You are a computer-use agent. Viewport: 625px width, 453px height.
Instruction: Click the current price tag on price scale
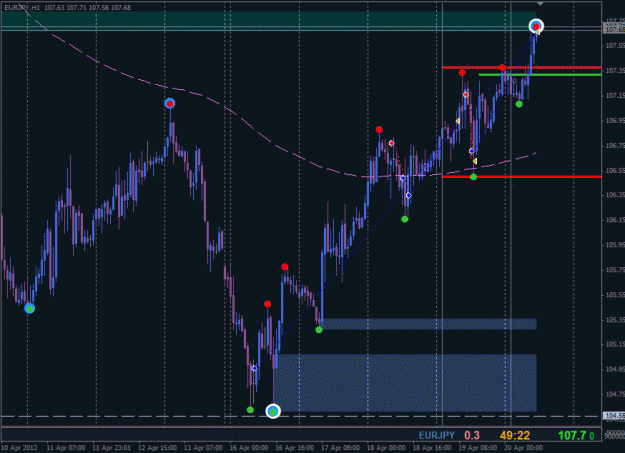click(x=614, y=29)
